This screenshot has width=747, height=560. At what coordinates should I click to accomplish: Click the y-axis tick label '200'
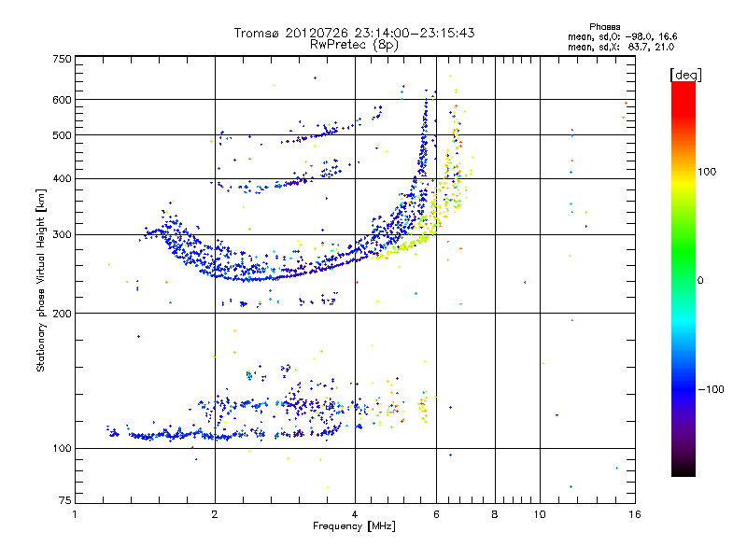tap(62, 313)
